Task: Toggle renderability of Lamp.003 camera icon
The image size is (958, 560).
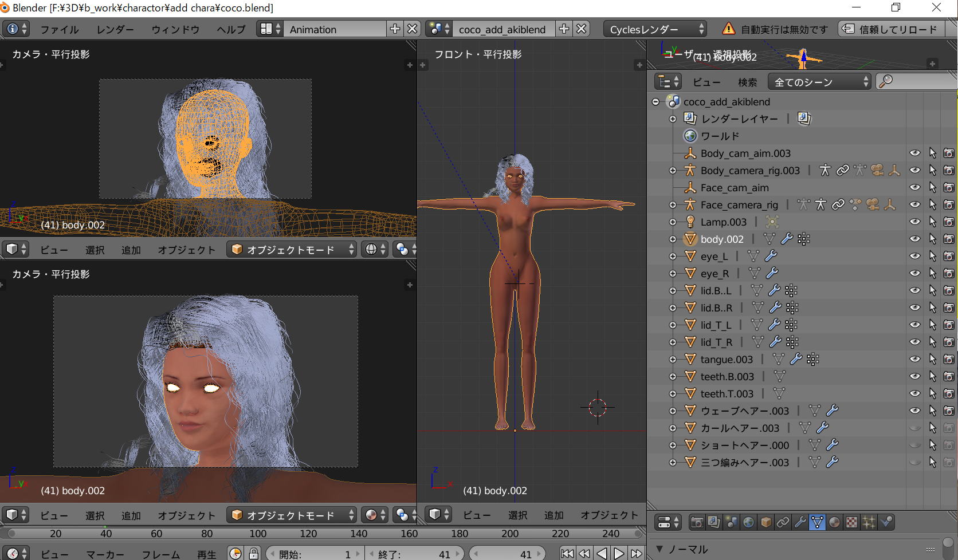Action: pos(949,222)
